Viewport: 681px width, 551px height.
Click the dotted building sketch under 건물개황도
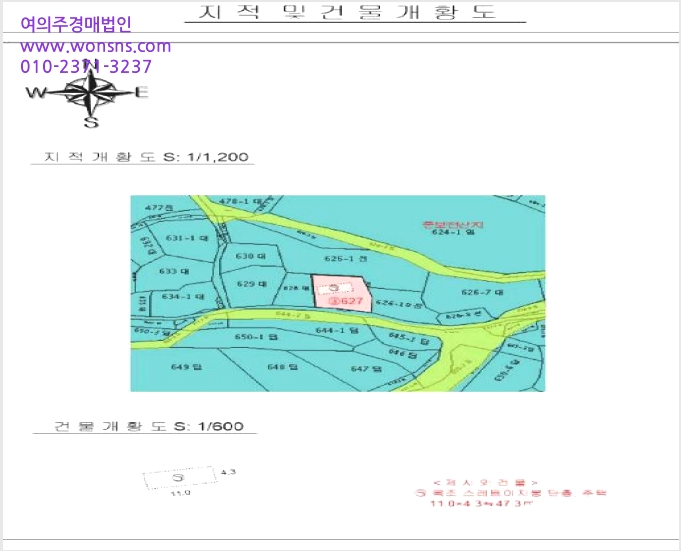coord(179,478)
